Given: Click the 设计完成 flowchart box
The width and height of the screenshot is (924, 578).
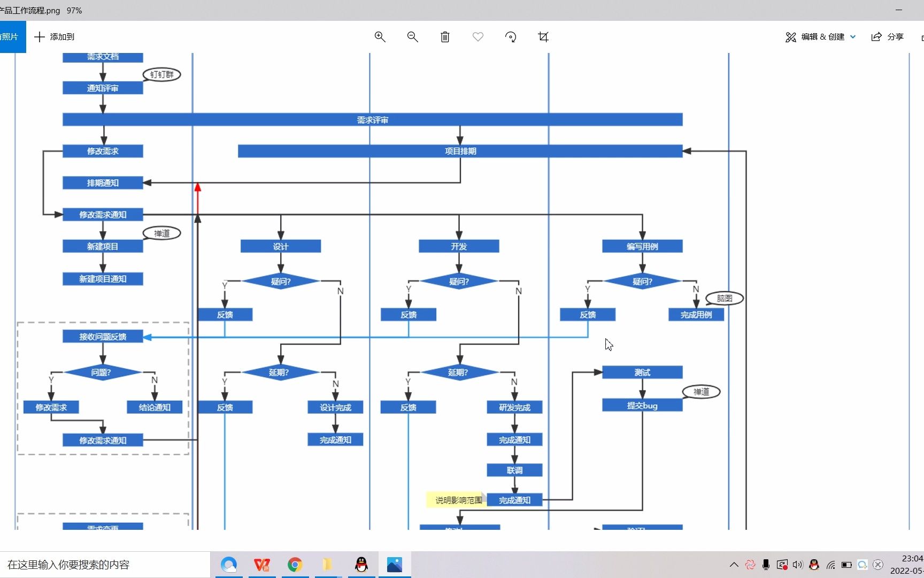Looking at the screenshot, I should pyautogui.click(x=335, y=407).
